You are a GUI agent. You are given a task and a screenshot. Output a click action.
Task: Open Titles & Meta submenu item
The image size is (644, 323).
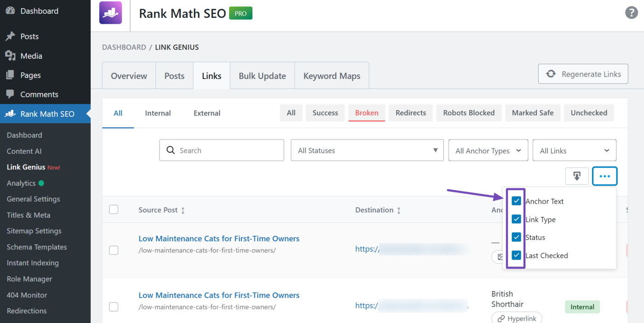pyautogui.click(x=29, y=215)
